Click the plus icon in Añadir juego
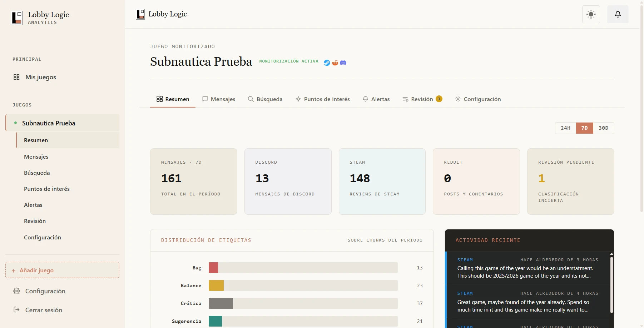The image size is (644, 328). coord(14,271)
